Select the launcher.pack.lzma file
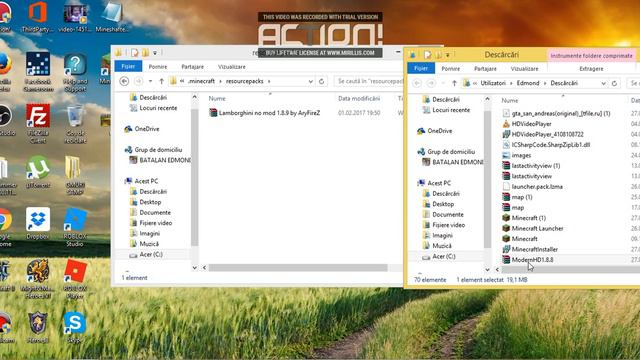This screenshot has height=360, width=640. [x=532, y=187]
